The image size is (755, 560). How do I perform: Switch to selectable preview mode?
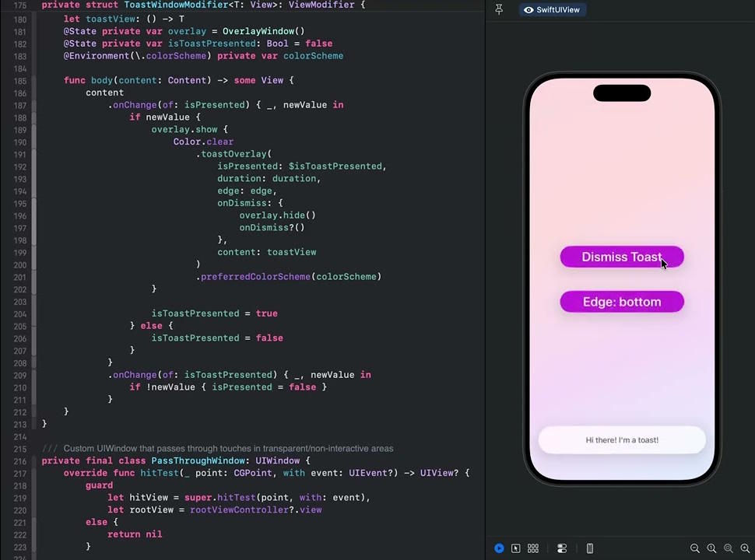[515, 548]
